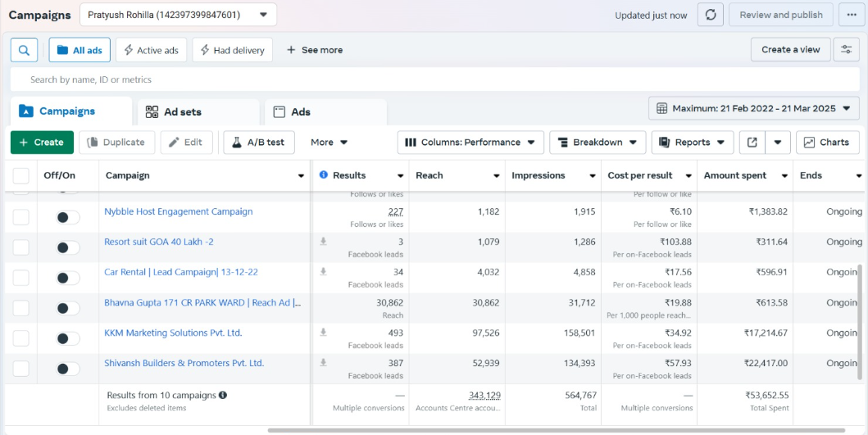Click info icon beside Results from 10 campaigns

[x=223, y=395]
